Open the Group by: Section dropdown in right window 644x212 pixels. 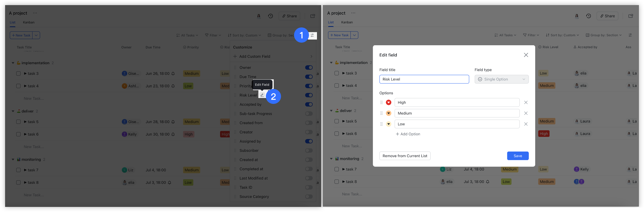tap(604, 35)
